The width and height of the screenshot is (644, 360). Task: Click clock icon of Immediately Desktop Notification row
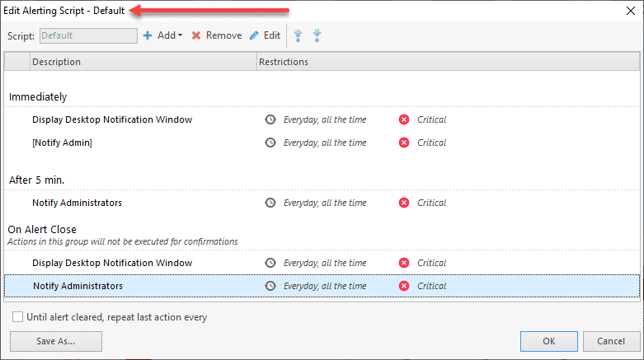(x=270, y=119)
